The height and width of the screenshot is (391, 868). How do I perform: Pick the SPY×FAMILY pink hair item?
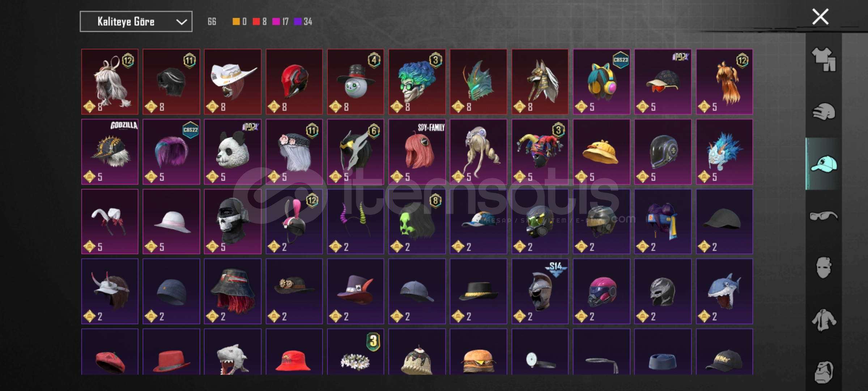[x=417, y=152]
